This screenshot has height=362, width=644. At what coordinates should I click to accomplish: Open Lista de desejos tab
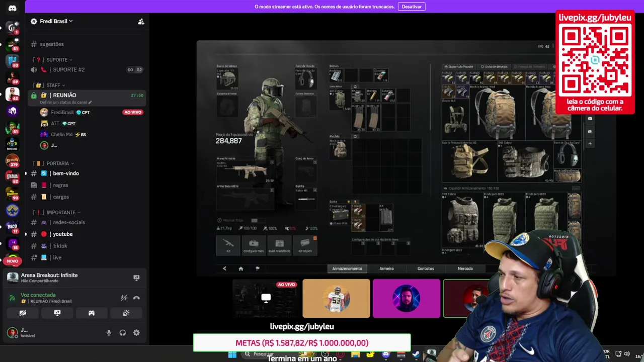[x=494, y=66]
